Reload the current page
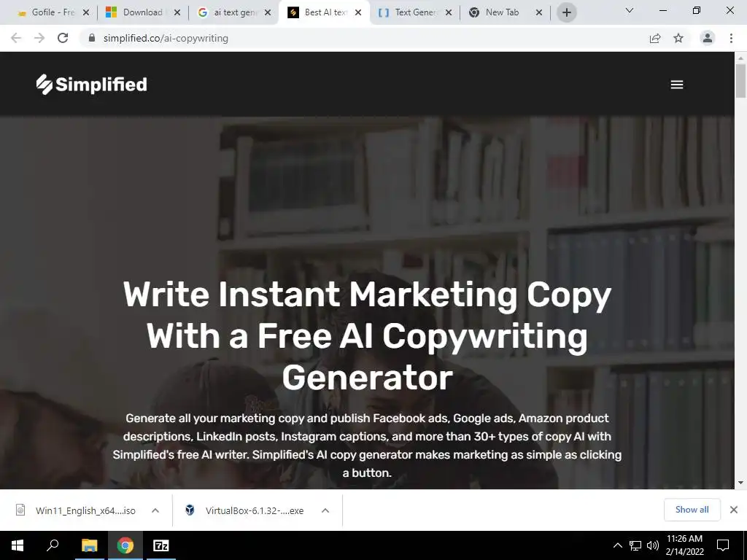The height and width of the screenshot is (560, 747). pyautogui.click(x=63, y=38)
